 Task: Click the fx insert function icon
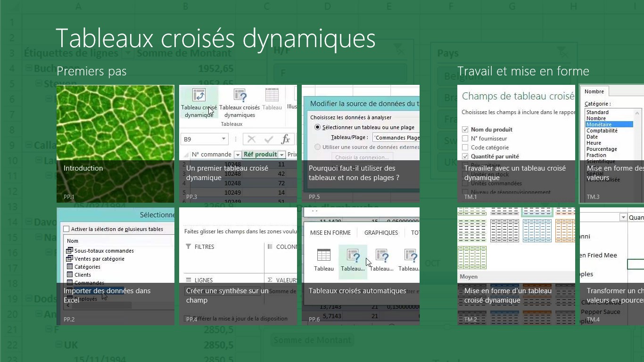pos(285,139)
